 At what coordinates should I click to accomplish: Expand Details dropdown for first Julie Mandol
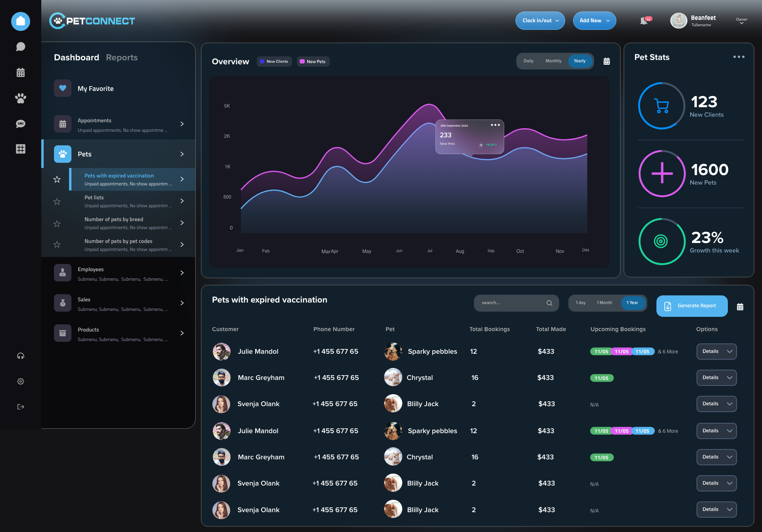716,351
